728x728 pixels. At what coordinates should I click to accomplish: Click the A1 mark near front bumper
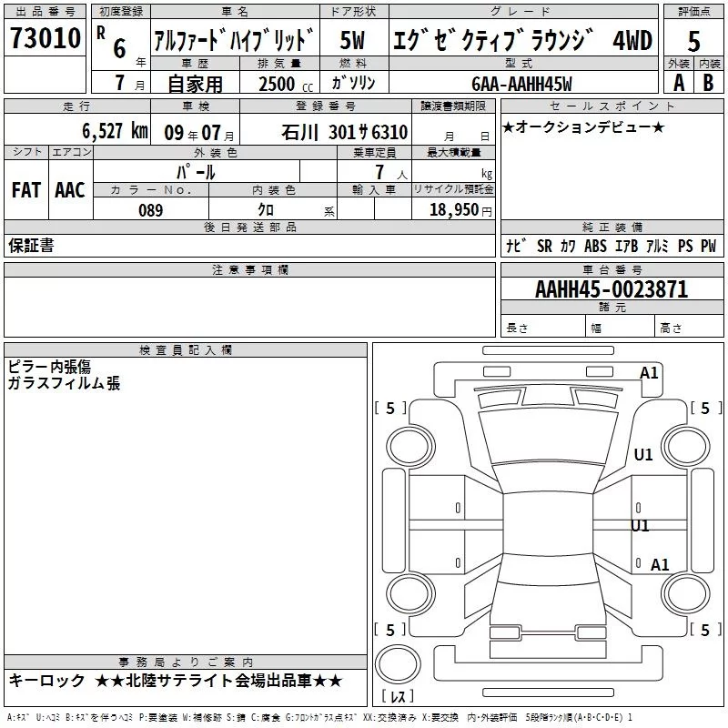pyautogui.click(x=649, y=373)
